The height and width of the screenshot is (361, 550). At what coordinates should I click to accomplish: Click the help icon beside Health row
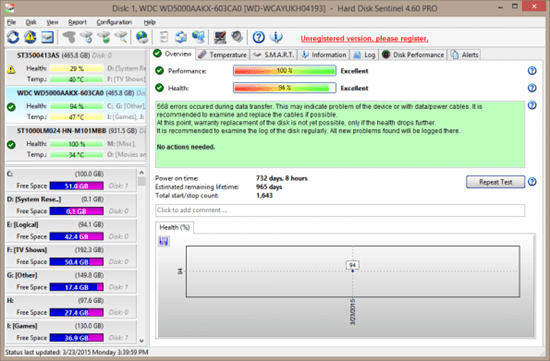(532, 88)
